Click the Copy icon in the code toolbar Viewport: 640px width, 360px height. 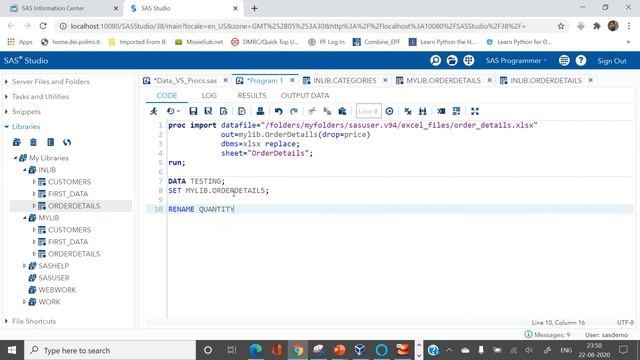327,111
